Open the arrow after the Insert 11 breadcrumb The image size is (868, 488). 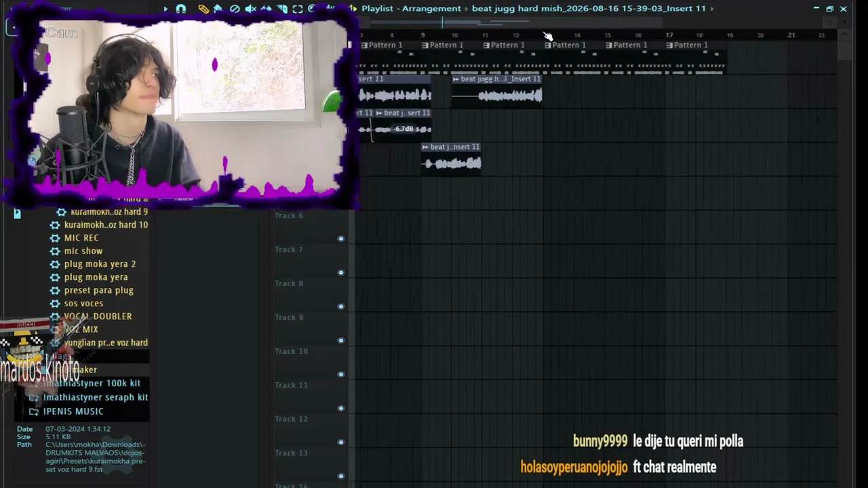[712, 9]
